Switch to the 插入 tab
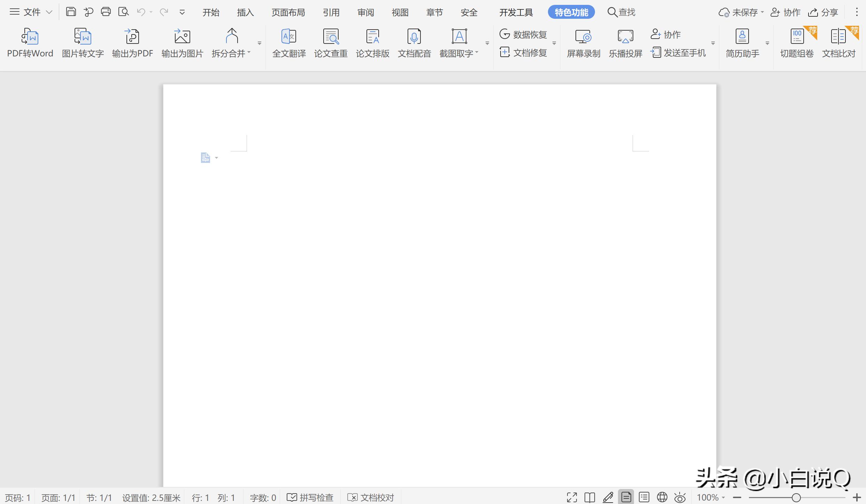Screen dimensions: 866x504 pyautogui.click(x=245, y=13)
